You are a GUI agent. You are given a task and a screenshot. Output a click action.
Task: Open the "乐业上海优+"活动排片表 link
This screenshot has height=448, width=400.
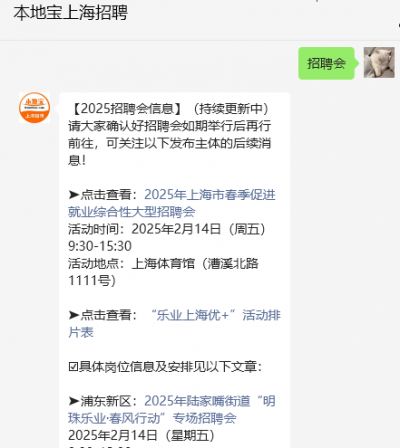point(174,323)
